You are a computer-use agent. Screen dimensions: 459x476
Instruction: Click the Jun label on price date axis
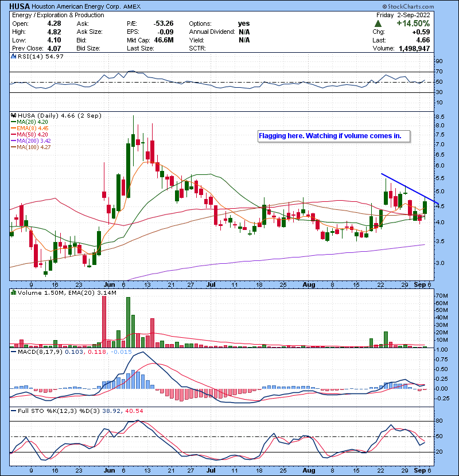[110, 285]
